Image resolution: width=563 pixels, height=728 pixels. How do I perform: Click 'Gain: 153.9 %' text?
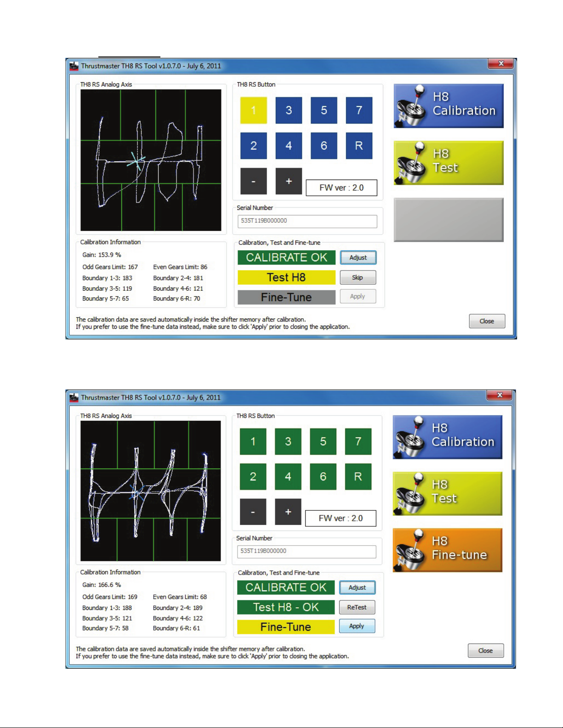[102, 254]
